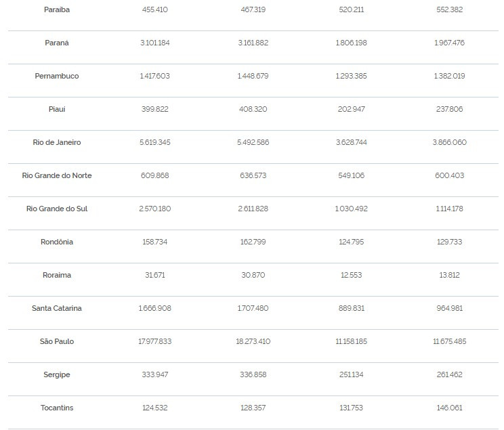504x430 pixels.
Task: Click the value 11.675.485 in São Paulo row
Action: coord(450,341)
